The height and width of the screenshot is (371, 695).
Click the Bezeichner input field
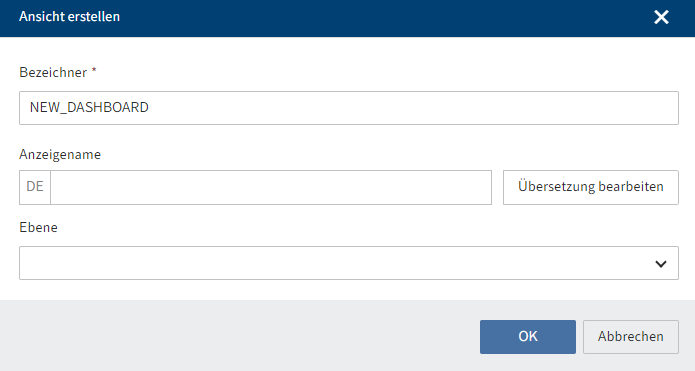click(x=349, y=108)
